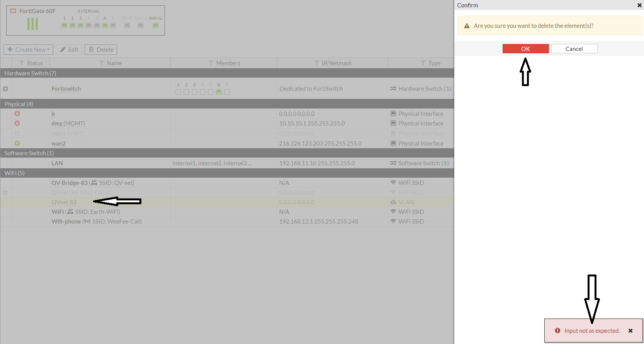Click the DMZ port on faceplate
This screenshot has height=344, width=644.
[x=127, y=25]
